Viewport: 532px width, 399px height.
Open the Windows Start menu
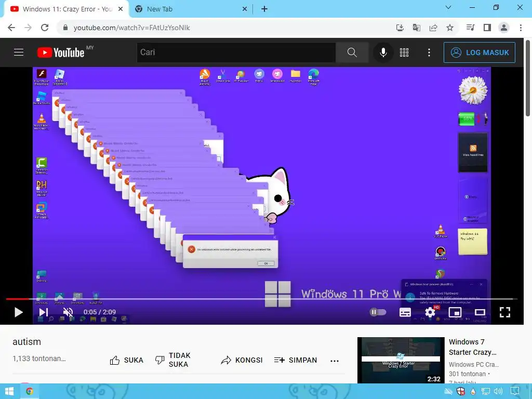point(9,391)
